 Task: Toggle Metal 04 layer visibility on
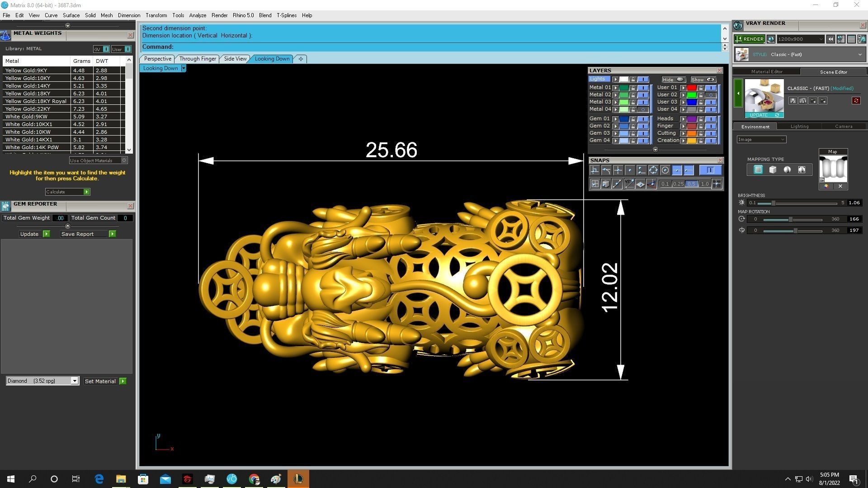[x=643, y=109]
